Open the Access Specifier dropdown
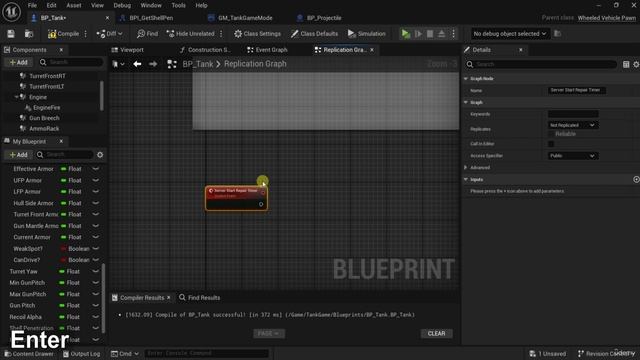 tap(572, 156)
